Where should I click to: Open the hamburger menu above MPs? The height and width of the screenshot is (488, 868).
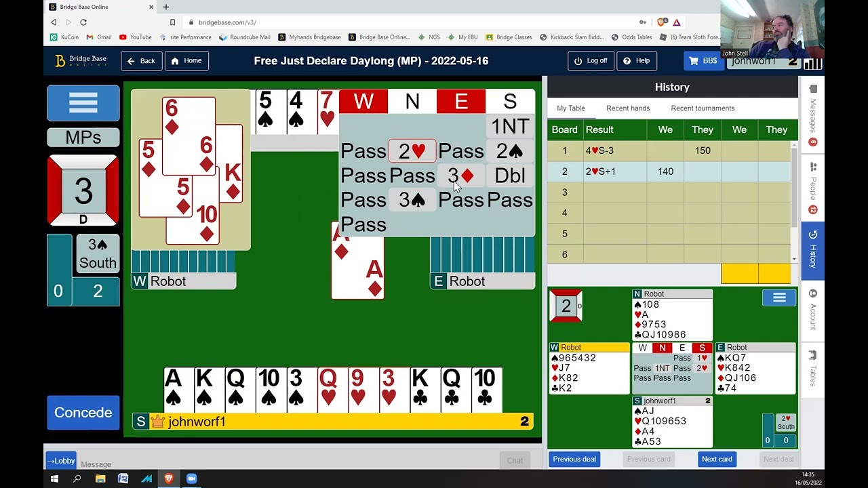(83, 103)
